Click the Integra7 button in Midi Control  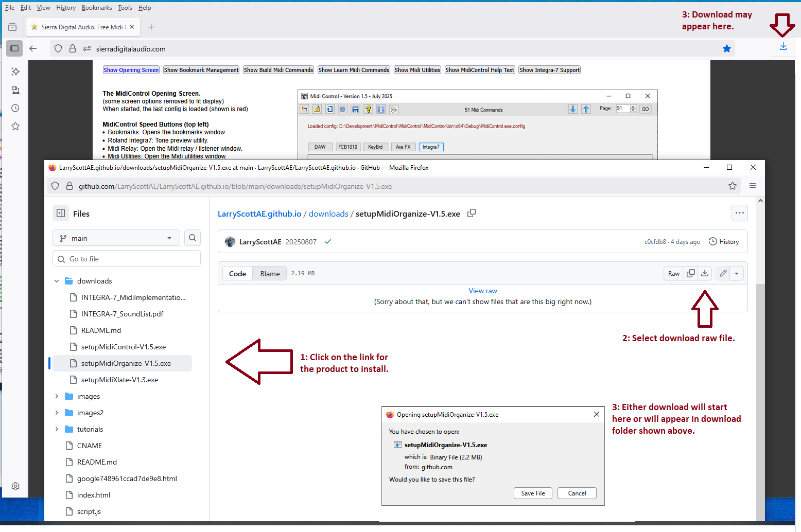click(431, 147)
